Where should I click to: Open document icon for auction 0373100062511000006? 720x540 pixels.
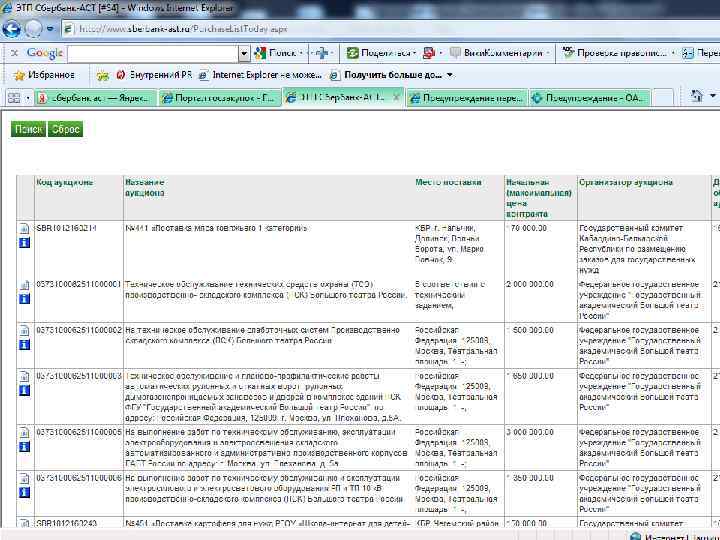[24, 479]
